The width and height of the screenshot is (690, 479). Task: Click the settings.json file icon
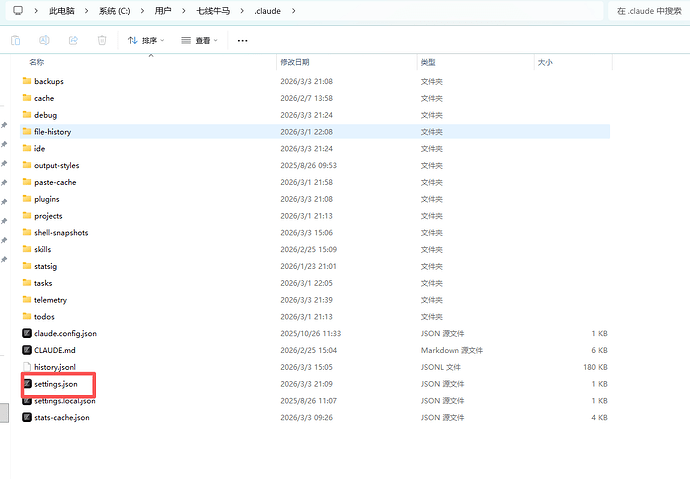click(27, 384)
